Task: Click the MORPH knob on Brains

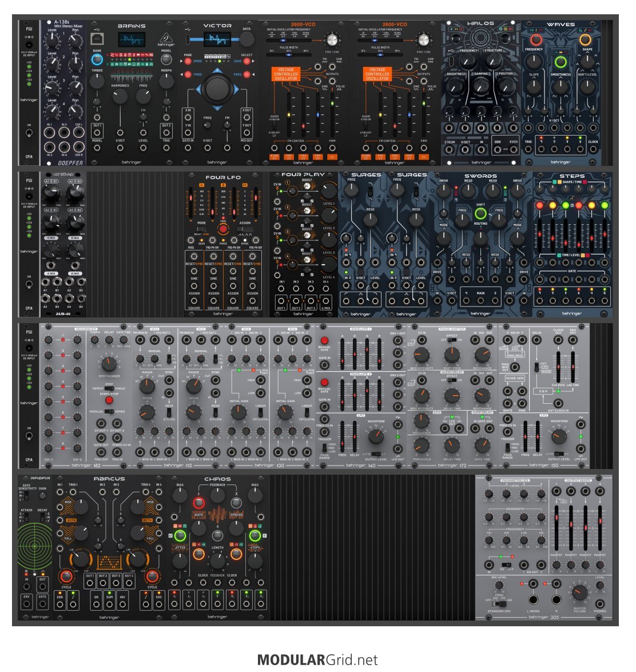Action: [x=166, y=81]
